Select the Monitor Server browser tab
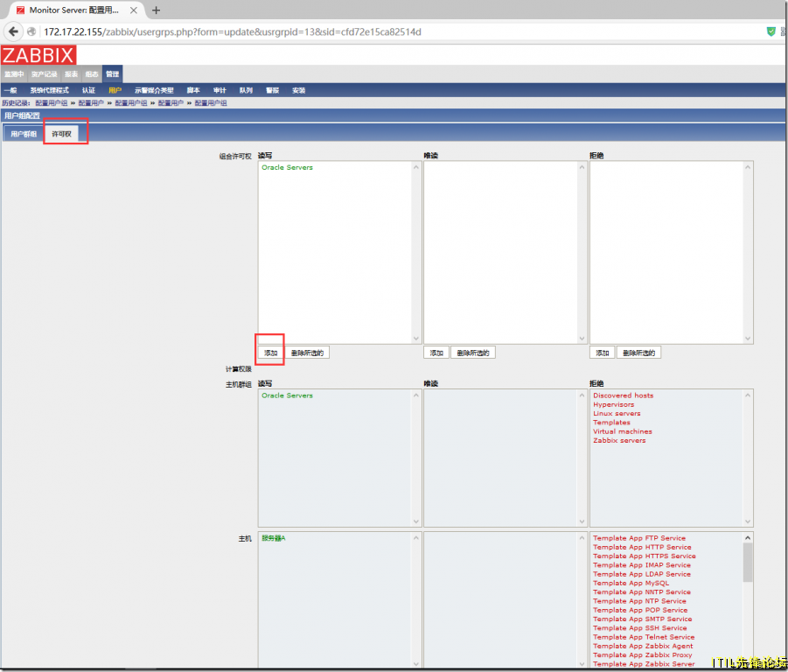 (75, 10)
